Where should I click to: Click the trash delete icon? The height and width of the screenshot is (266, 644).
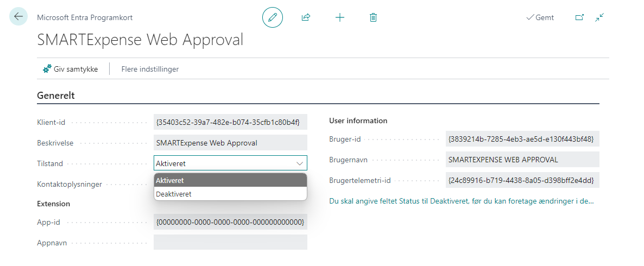[373, 17]
